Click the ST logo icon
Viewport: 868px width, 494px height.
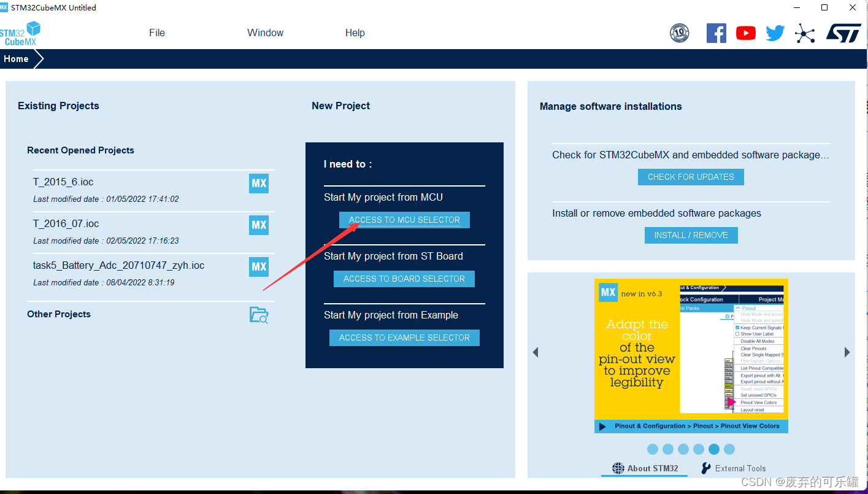point(843,33)
